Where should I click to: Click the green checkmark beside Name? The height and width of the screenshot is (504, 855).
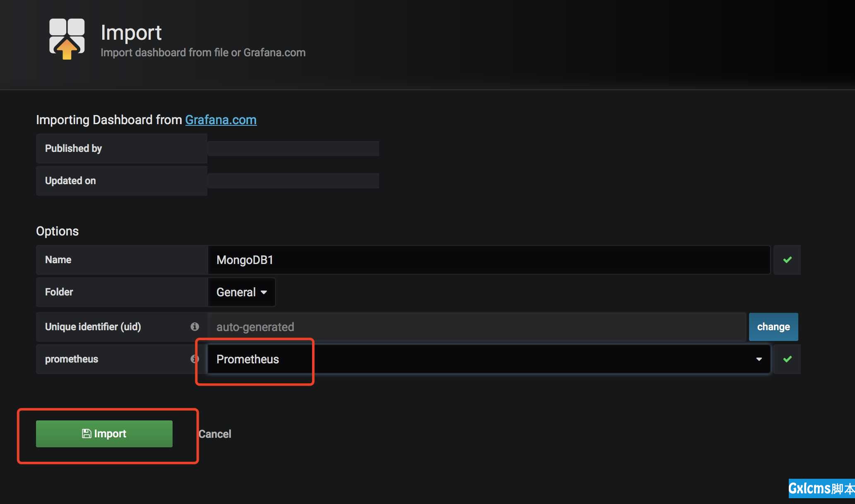[x=787, y=260]
